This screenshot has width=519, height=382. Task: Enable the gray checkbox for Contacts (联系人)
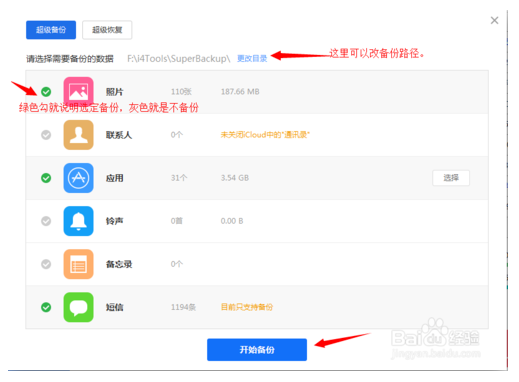pos(46,135)
